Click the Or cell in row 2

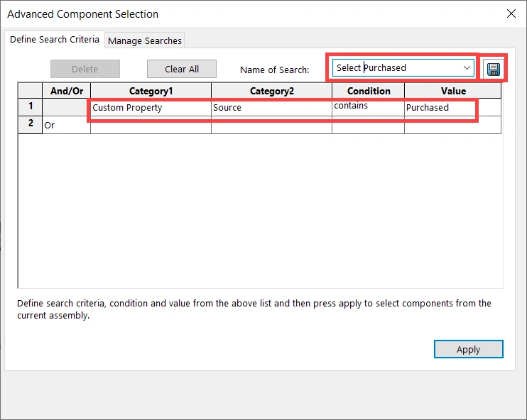click(66, 125)
